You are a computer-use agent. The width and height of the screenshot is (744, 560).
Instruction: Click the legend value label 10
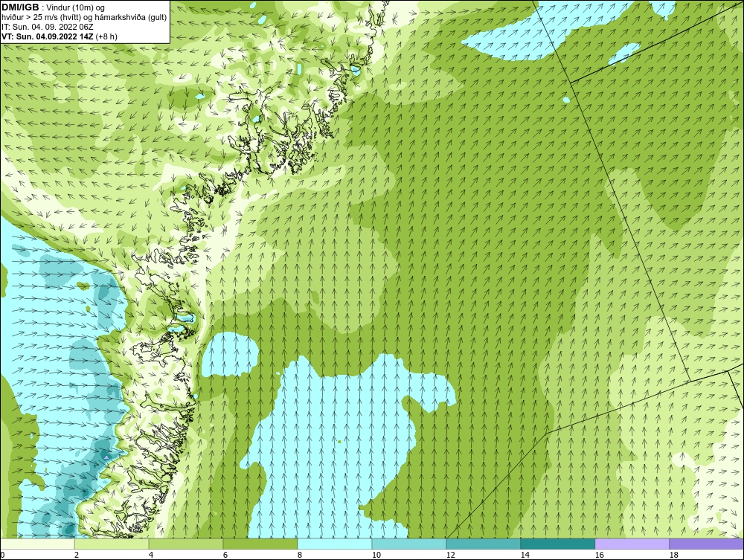pyautogui.click(x=376, y=555)
